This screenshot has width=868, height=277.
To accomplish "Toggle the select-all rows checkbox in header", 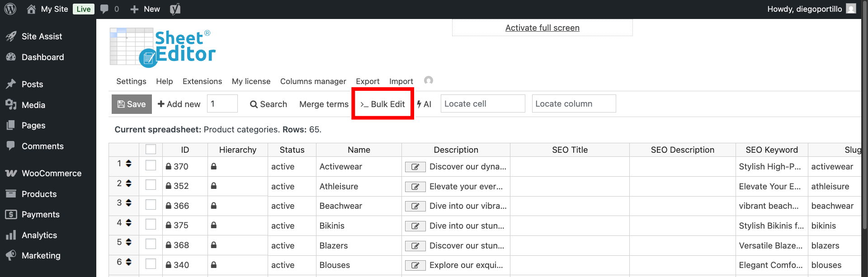I will pos(151,150).
